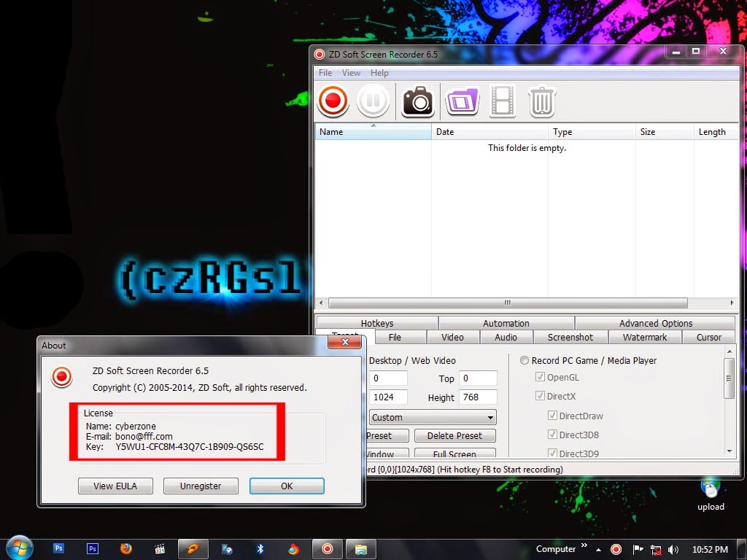
Task: Open Firefox from the taskbar
Action: coord(126,548)
